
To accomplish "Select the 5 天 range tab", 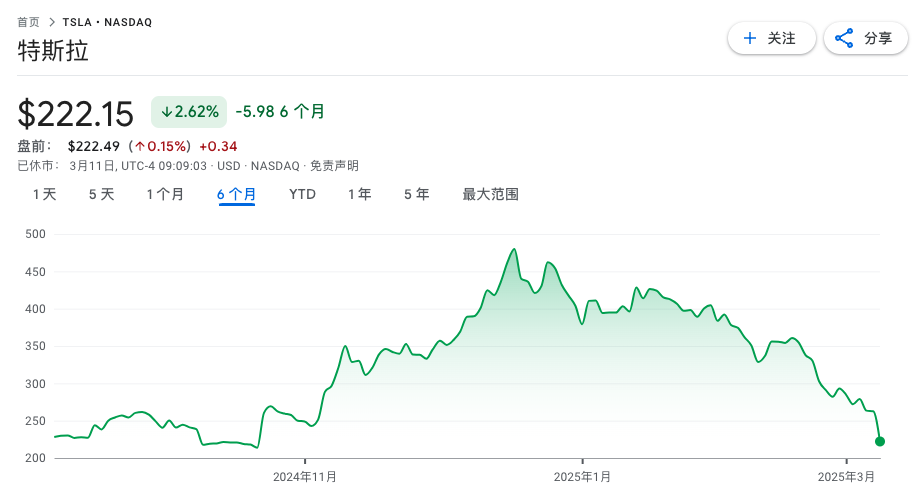I will pyautogui.click(x=101, y=194).
